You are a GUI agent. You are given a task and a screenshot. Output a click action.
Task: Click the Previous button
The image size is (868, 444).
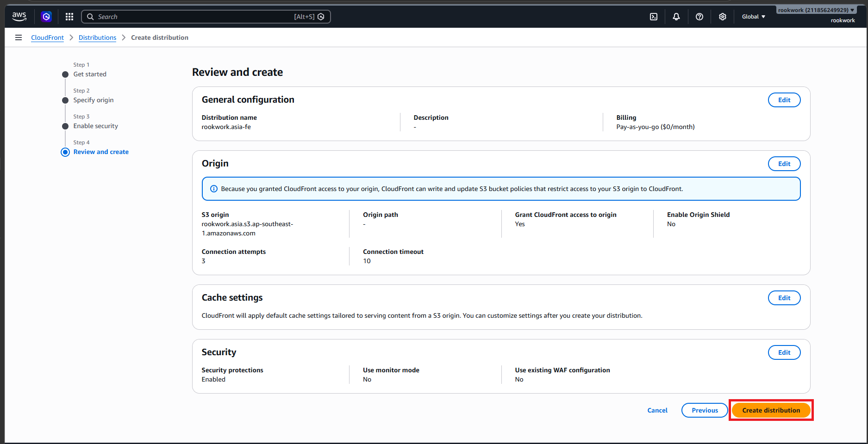coord(705,410)
